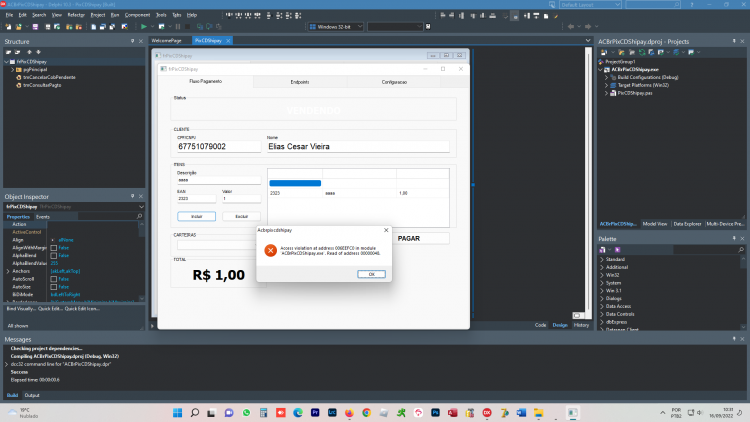
Task: Click the green Run arrow in toolbar
Action: 143,27
